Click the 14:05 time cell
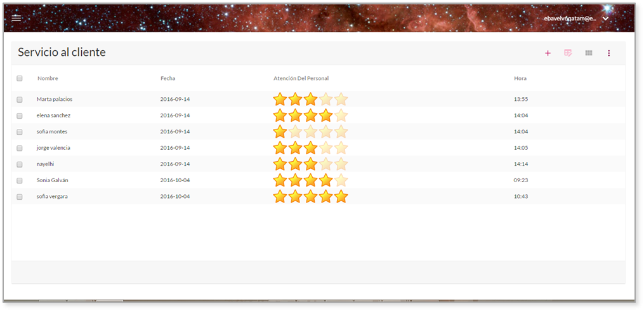This screenshot has width=644, height=311. coord(521,148)
